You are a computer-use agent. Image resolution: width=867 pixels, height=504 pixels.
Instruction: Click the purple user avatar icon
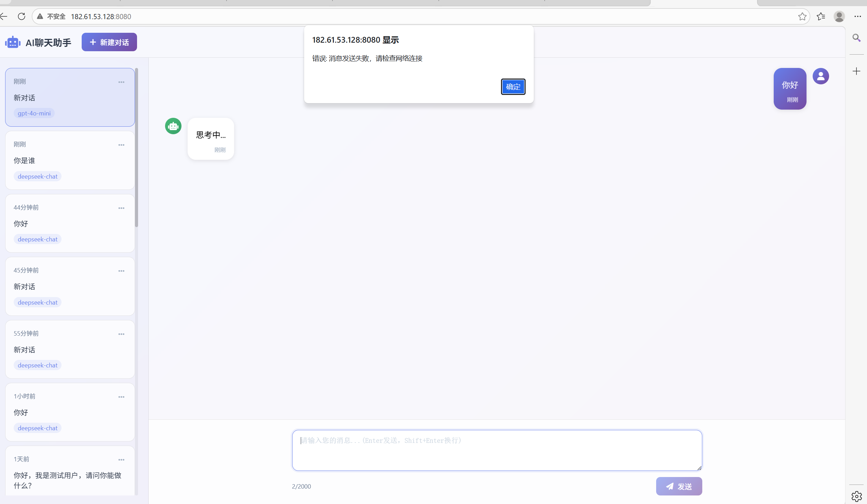pos(821,76)
